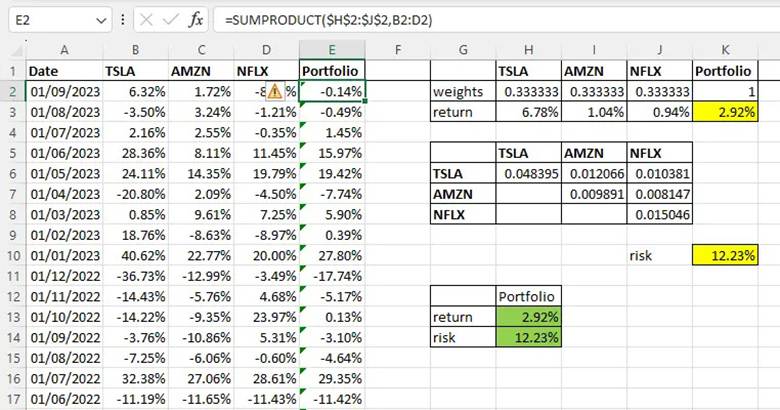Select Portfolio cell showing 27.80%
This screenshot has width=780, height=410.
point(333,255)
